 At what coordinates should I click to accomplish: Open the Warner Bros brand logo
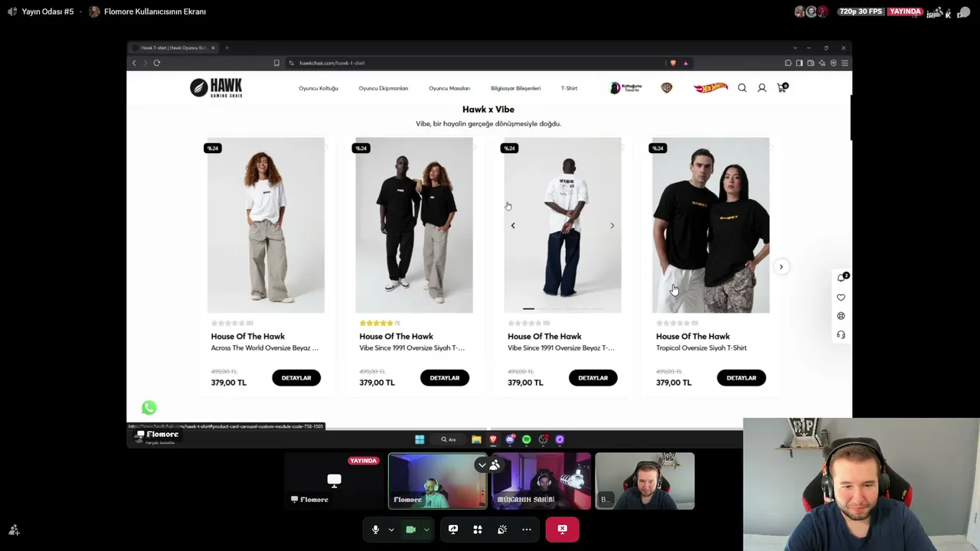point(667,88)
